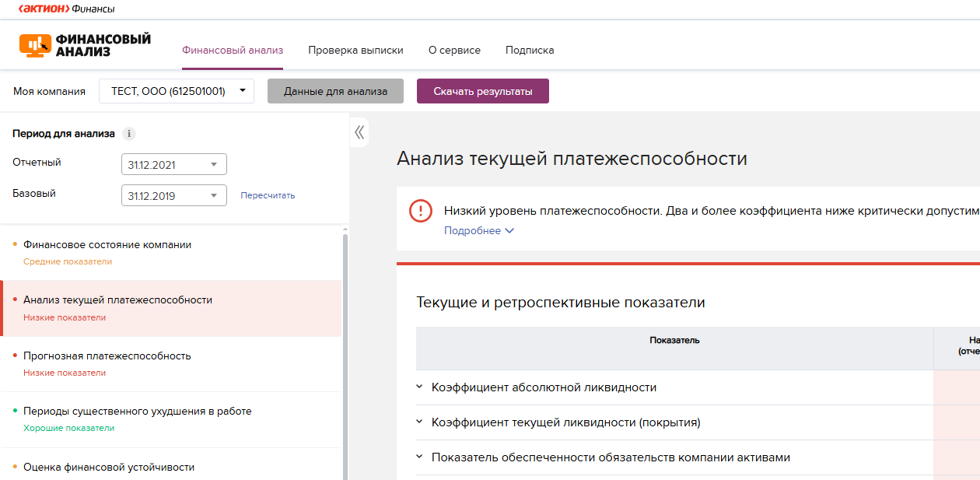Switch to Проверка выписки tab
This screenshot has width=980, height=480.
pyautogui.click(x=355, y=51)
